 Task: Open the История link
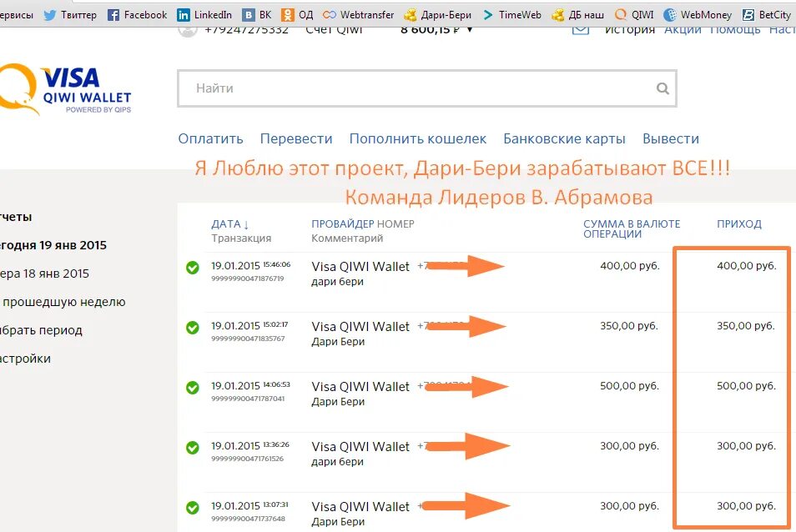coord(629,30)
